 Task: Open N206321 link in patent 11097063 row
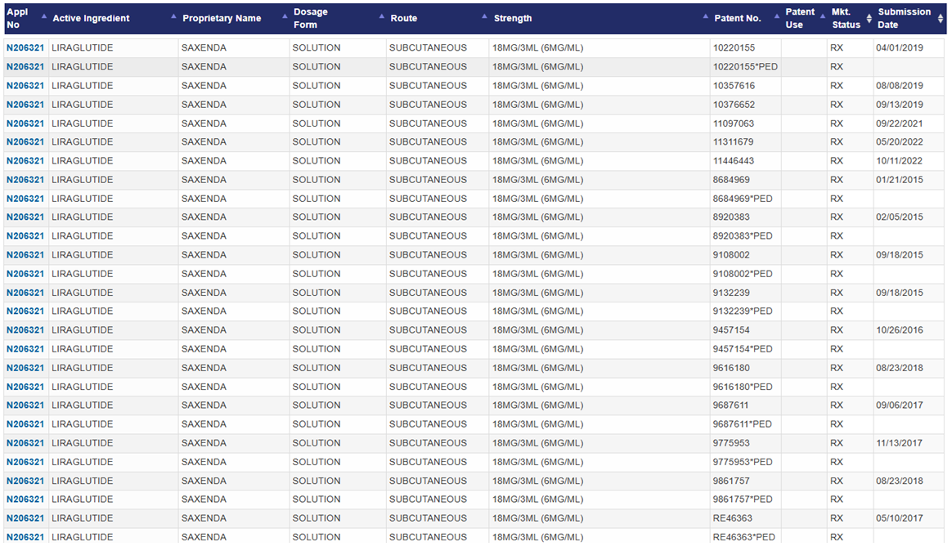25,123
